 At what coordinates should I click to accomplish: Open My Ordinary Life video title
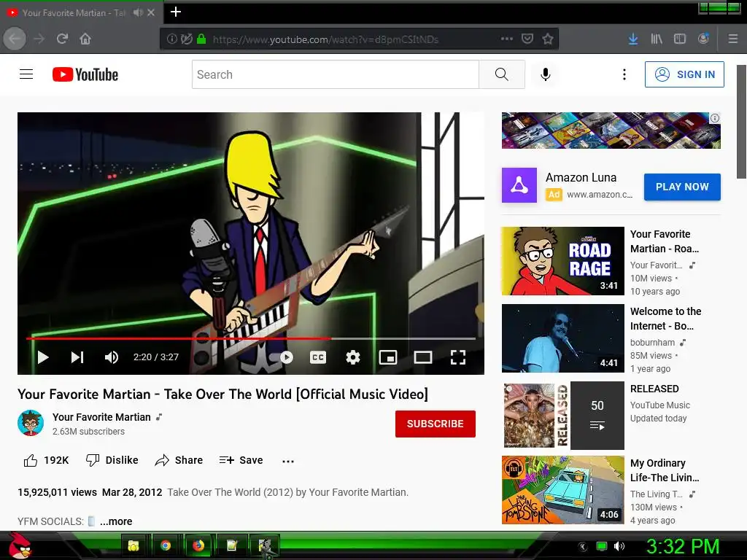665,470
